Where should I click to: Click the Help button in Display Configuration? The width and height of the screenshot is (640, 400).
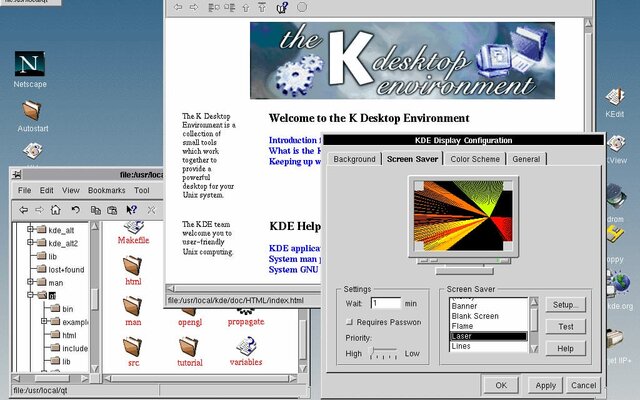(565, 349)
